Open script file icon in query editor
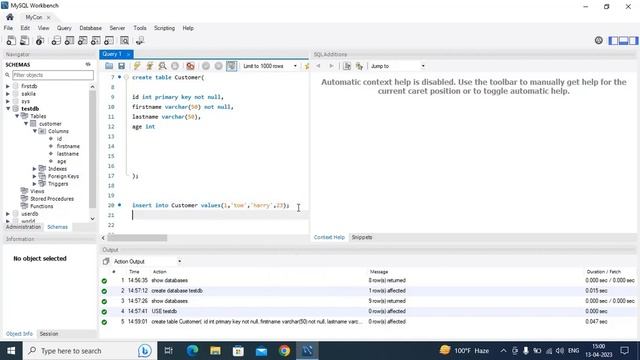The image size is (640, 360). point(109,66)
